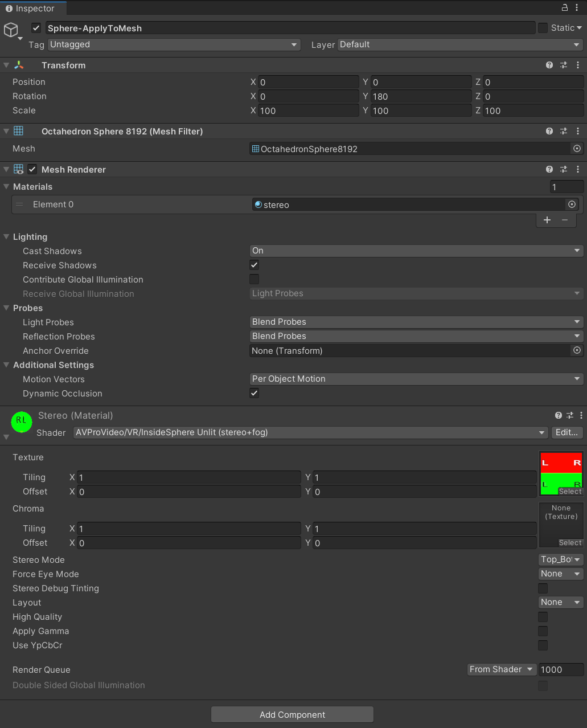Click the Add Component button
Viewport: 587px width, 728px height.
pyautogui.click(x=292, y=714)
